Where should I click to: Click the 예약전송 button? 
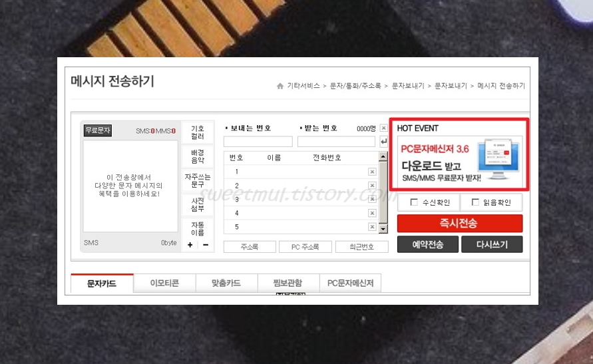click(x=428, y=245)
